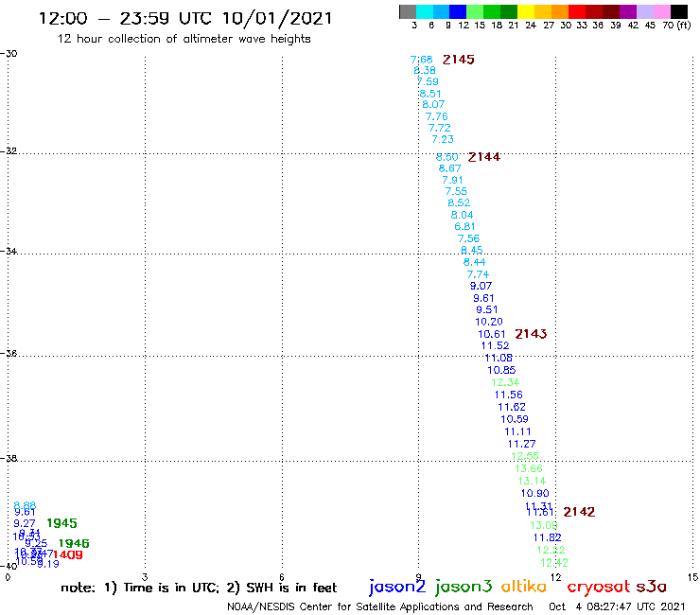Click the 8.50 value beside 2144
Viewport: 700px width, 615px height.
click(x=446, y=157)
